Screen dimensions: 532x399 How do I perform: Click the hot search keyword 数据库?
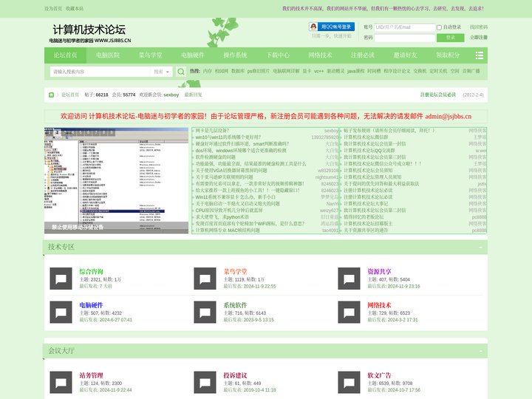pyautogui.click(x=237, y=71)
